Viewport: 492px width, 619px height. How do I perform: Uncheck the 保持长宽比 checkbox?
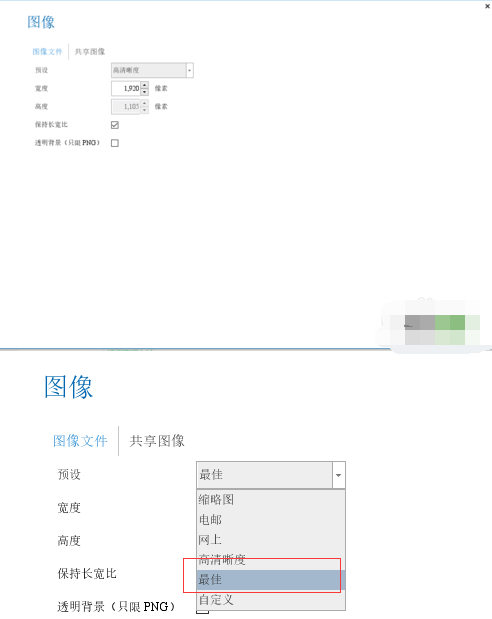tap(115, 125)
